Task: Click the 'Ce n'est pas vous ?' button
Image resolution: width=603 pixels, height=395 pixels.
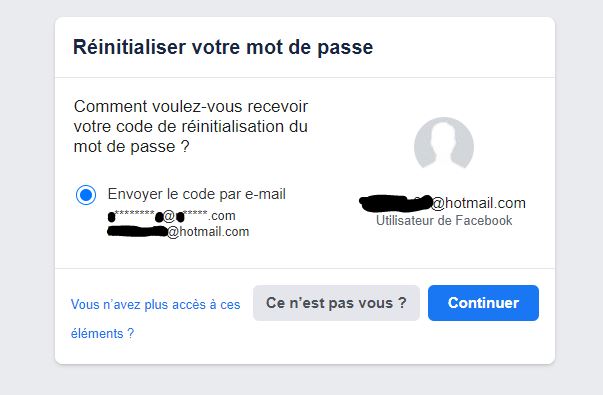Action: point(336,303)
